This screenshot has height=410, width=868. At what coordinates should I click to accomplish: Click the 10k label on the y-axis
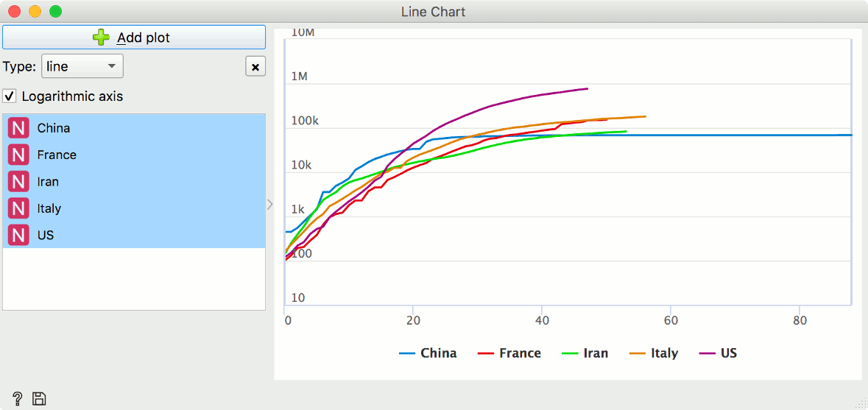(x=302, y=166)
